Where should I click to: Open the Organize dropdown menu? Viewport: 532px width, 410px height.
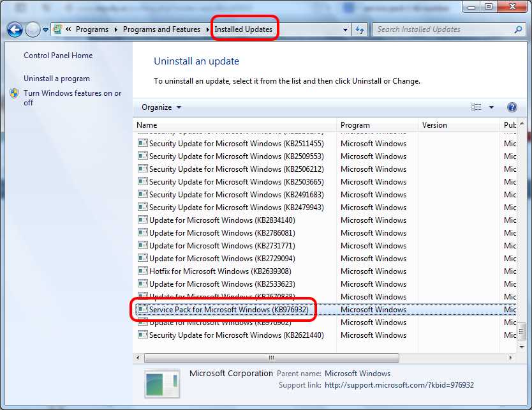(161, 107)
